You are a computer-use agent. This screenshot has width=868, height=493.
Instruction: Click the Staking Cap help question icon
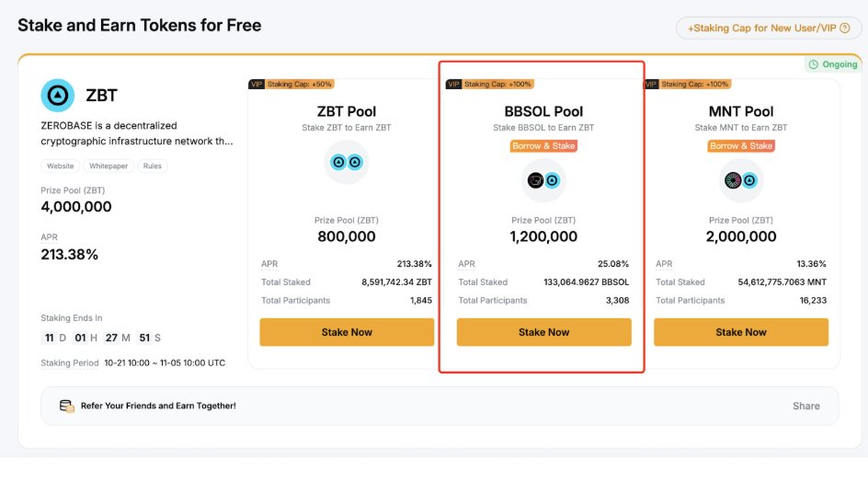coord(844,29)
